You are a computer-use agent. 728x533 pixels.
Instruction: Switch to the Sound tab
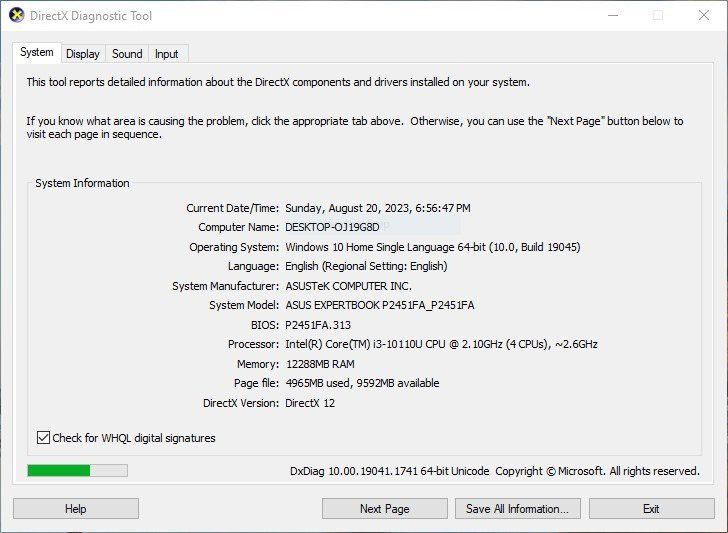[x=127, y=54]
